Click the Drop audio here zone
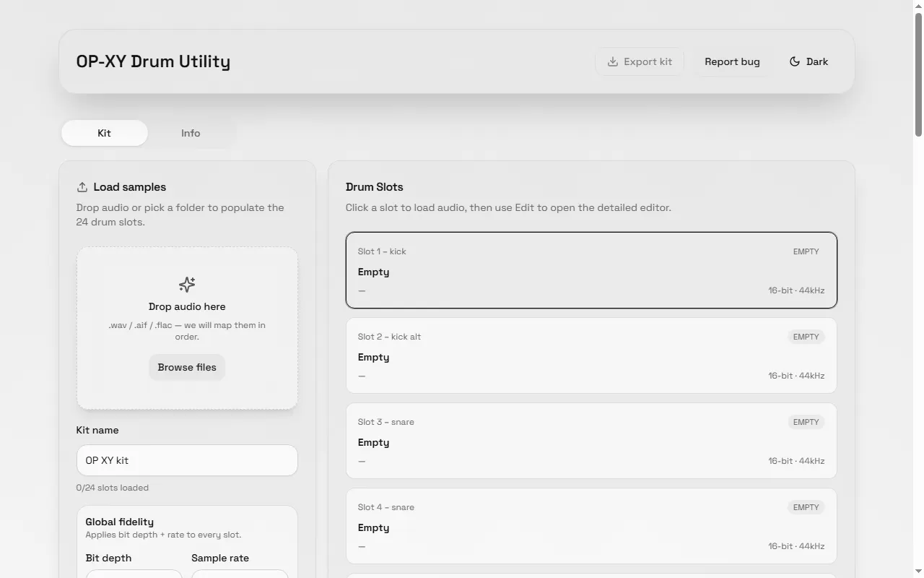 tap(187, 328)
